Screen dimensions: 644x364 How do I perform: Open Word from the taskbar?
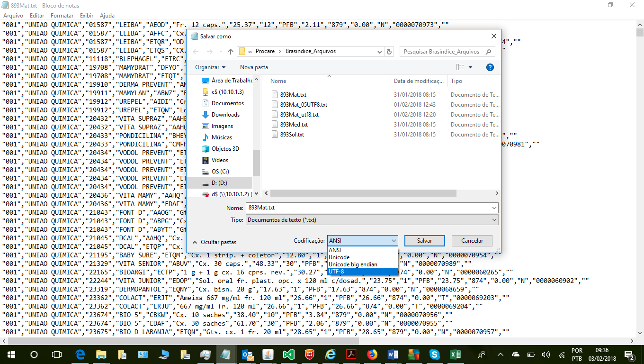click(x=393, y=355)
